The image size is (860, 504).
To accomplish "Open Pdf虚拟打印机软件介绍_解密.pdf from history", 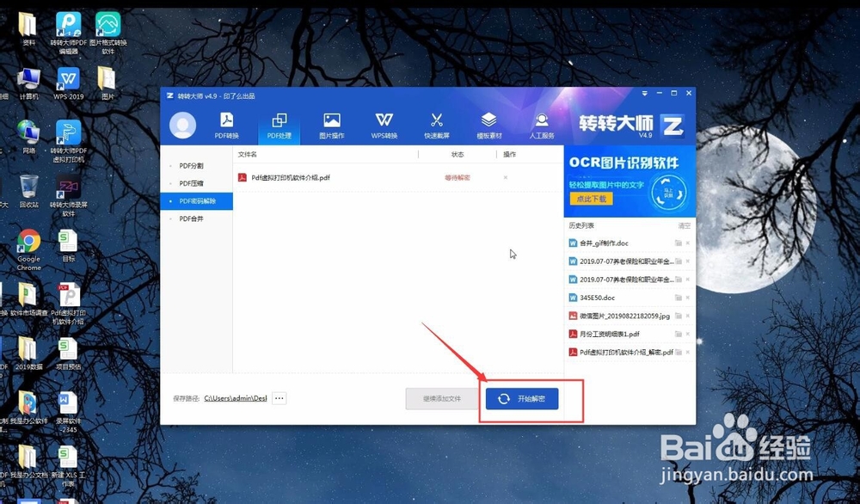I will (626, 352).
